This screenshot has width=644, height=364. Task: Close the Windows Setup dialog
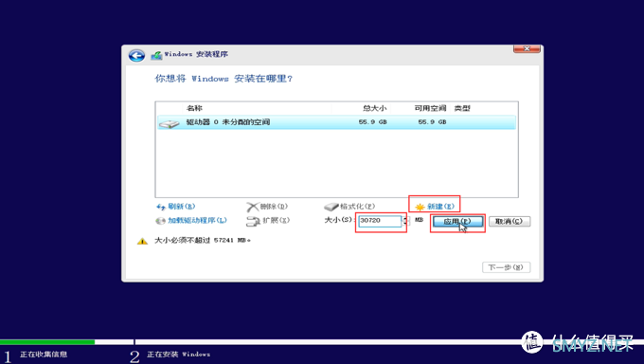pos(527,48)
